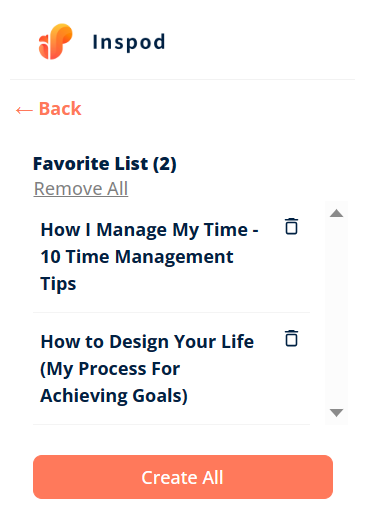Click 'Achieving Goals)' line of second favorite
The width and height of the screenshot is (367, 526).
pos(114,396)
